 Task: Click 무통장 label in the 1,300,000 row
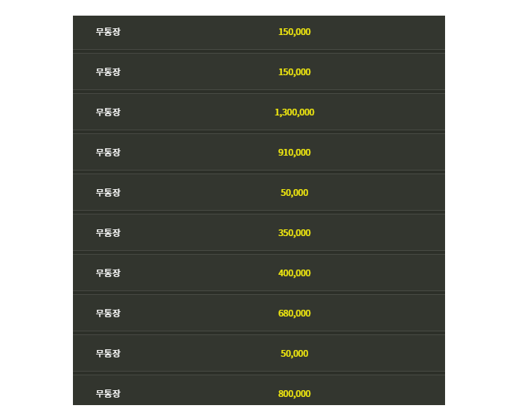pyautogui.click(x=108, y=112)
